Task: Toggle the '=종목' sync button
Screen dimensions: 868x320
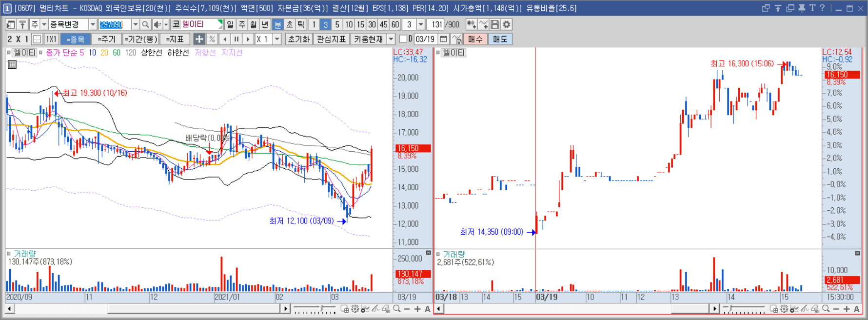Action: point(76,39)
